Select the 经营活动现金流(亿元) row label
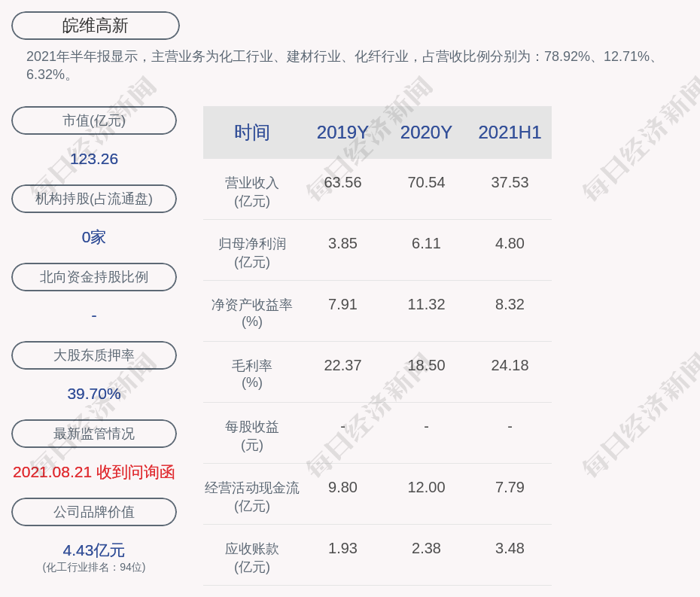The width and height of the screenshot is (700, 597). (x=252, y=497)
